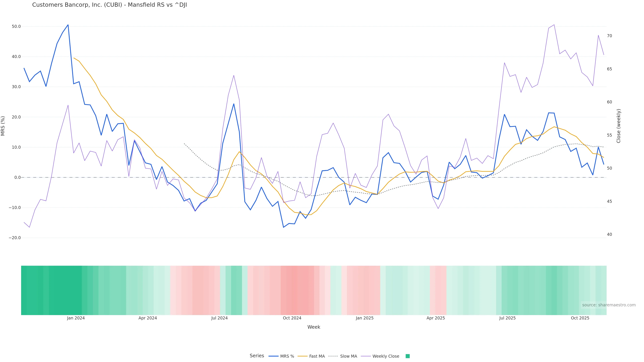Click the blue MRS % legend line icon
Screen dimensions: 644x362
point(274,356)
